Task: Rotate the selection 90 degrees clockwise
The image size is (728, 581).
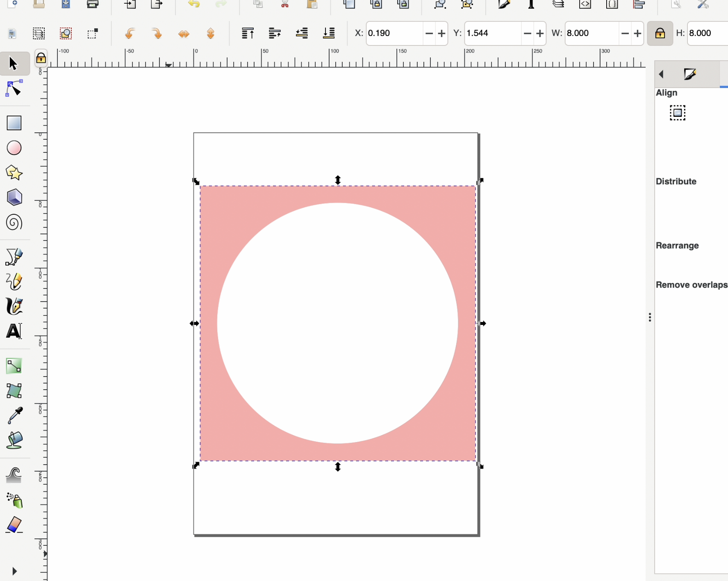Action: pyautogui.click(x=156, y=34)
